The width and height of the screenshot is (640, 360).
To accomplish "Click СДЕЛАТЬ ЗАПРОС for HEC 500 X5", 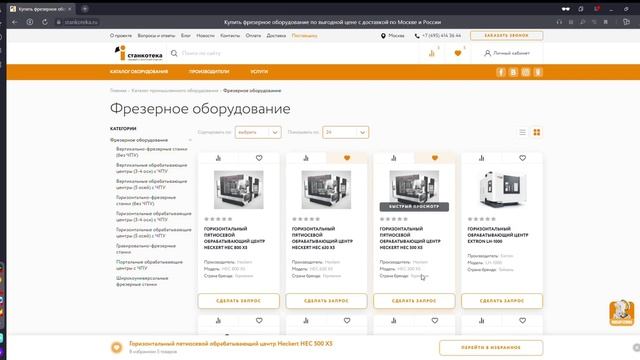I will coord(414,301).
